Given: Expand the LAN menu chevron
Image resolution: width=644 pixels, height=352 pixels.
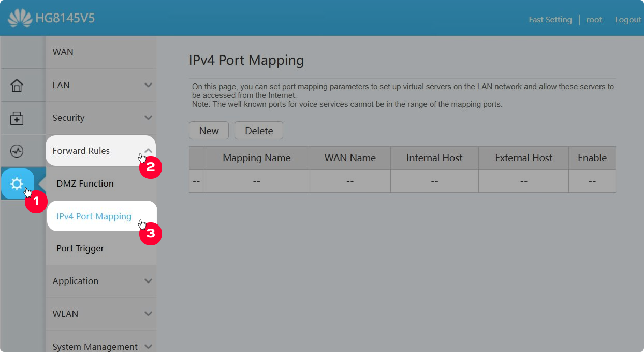Looking at the screenshot, I should pos(148,85).
